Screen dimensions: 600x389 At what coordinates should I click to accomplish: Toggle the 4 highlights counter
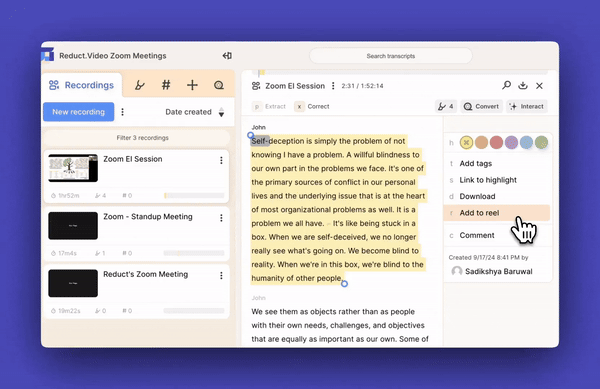click(x=445, y=106)
